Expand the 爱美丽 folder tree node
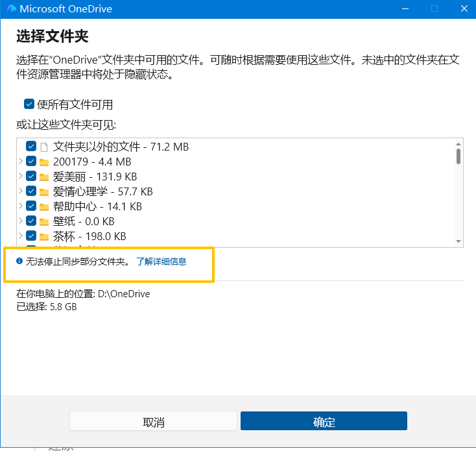The width and height of the screenshot is (476, 451). coord(21,176)
